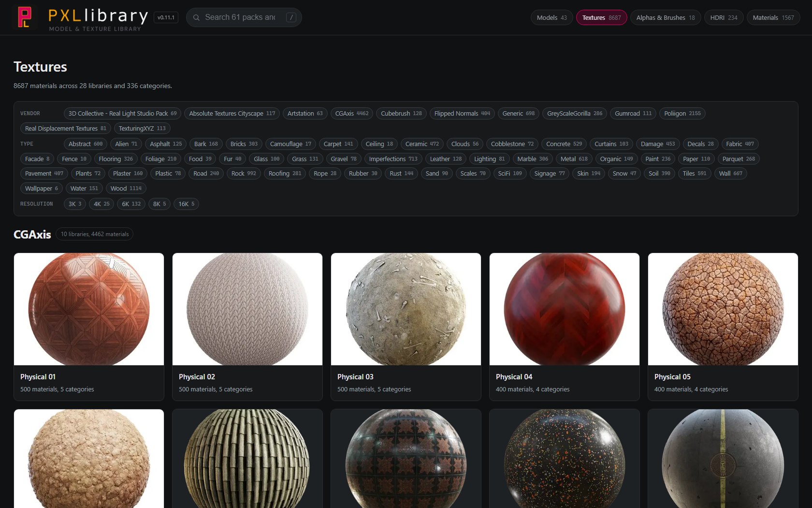Enable the Flipped Normals vendor filter

tap(462, 114)
